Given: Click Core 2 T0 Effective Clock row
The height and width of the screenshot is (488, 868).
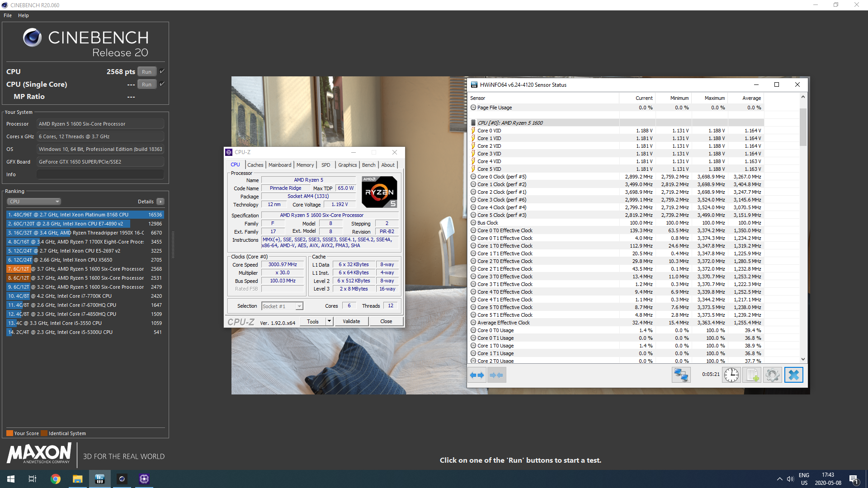Looking at the screenshot, I should [x=617, y=261].
